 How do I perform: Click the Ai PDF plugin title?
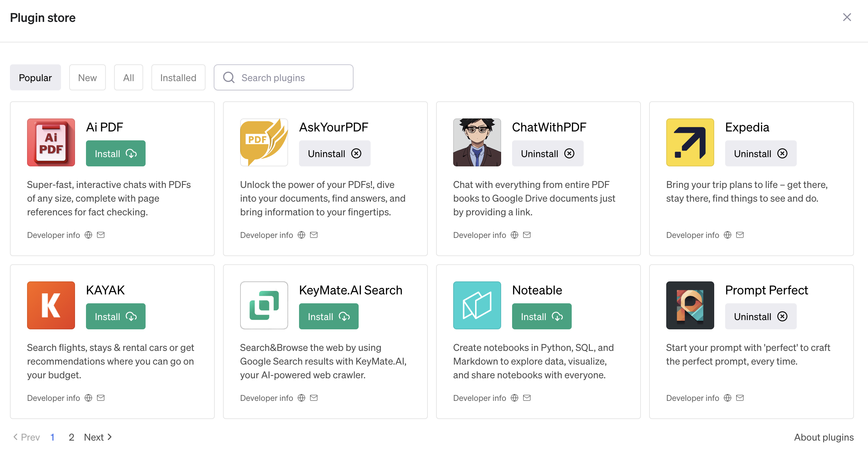(x=104, y=127)
